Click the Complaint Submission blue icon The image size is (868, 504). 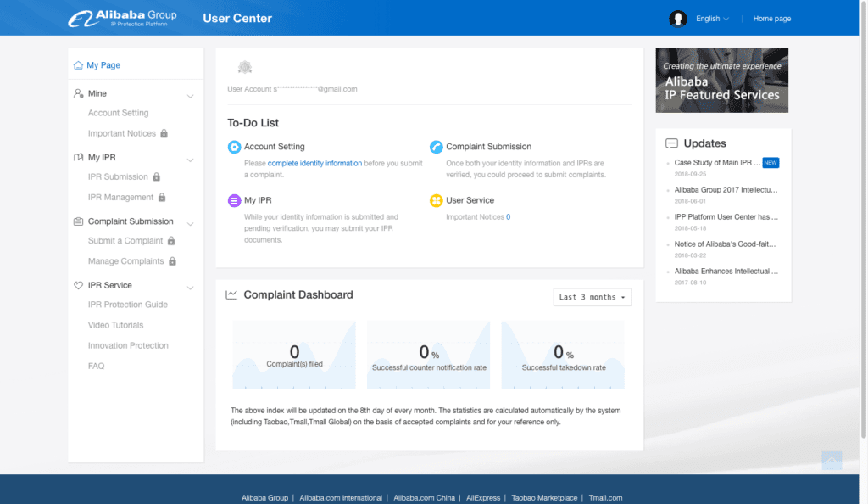pos(436,147)
